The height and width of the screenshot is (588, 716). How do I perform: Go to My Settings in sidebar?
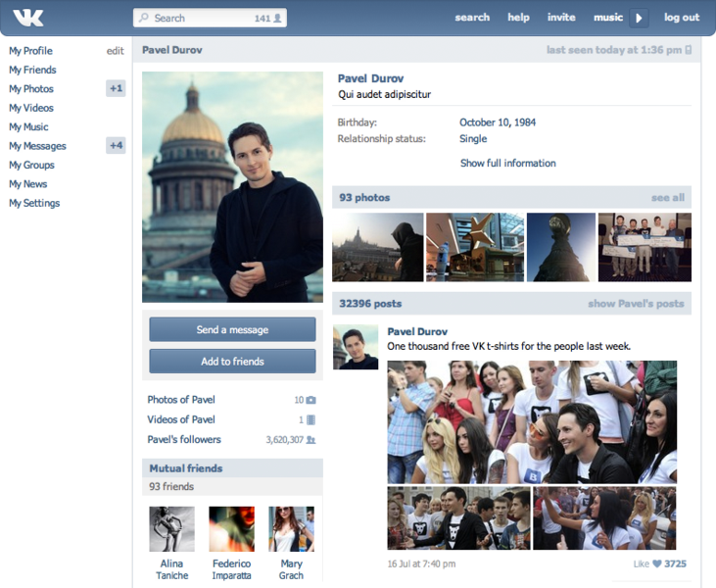[34, 203]
